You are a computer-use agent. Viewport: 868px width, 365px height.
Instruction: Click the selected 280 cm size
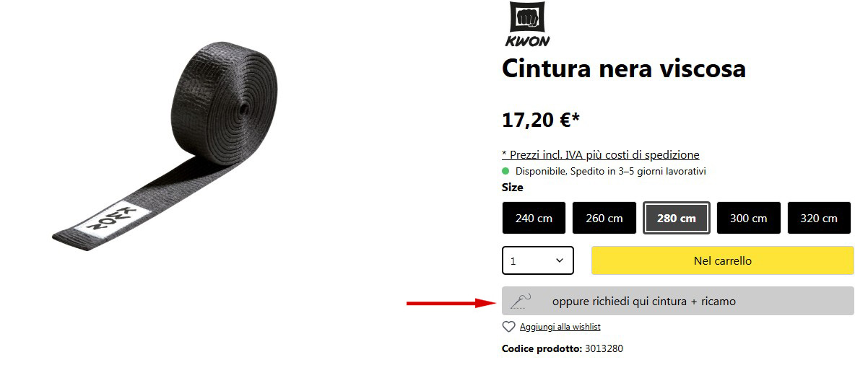[x=677, y=218]
